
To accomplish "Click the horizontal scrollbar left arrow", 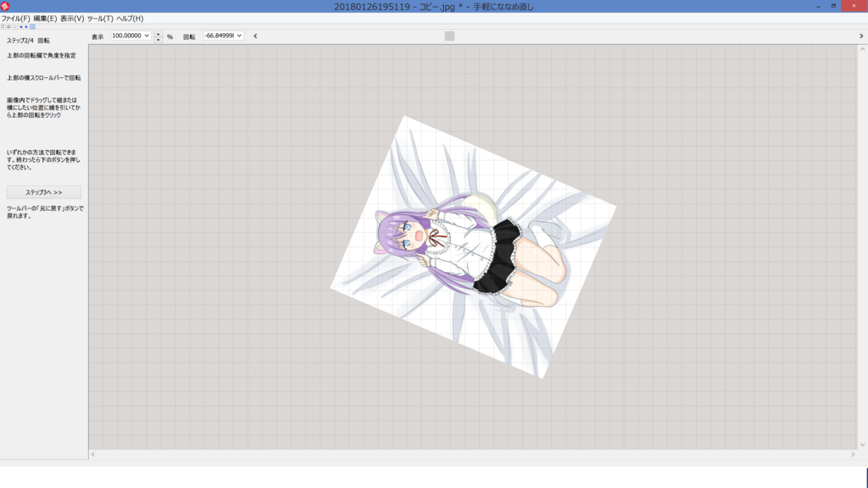I will coord(93,454).
